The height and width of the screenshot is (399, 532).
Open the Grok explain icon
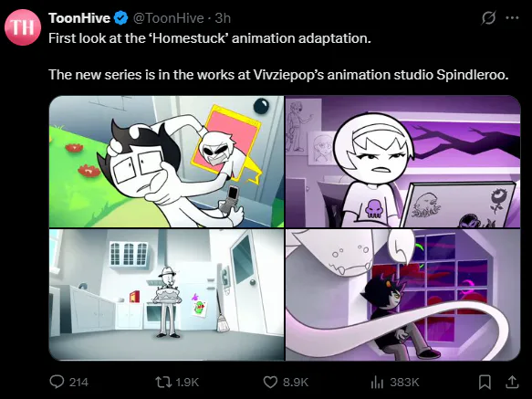point(488,17)
